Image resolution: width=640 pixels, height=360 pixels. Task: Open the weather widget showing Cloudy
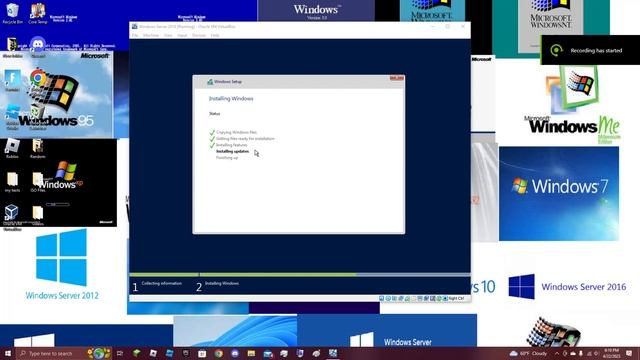tap(528, 353)
